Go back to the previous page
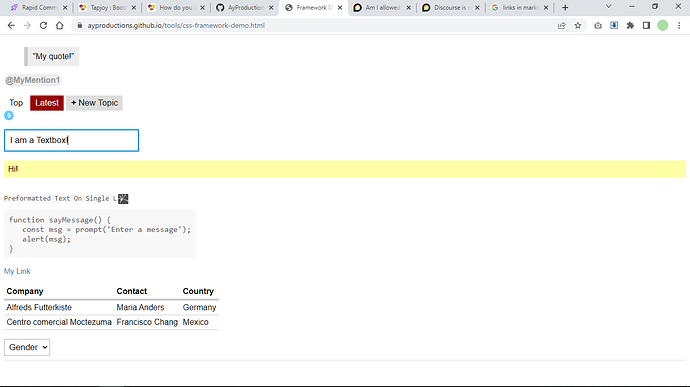The width and height of the screenshot is (690, 387). coord(11,26)
